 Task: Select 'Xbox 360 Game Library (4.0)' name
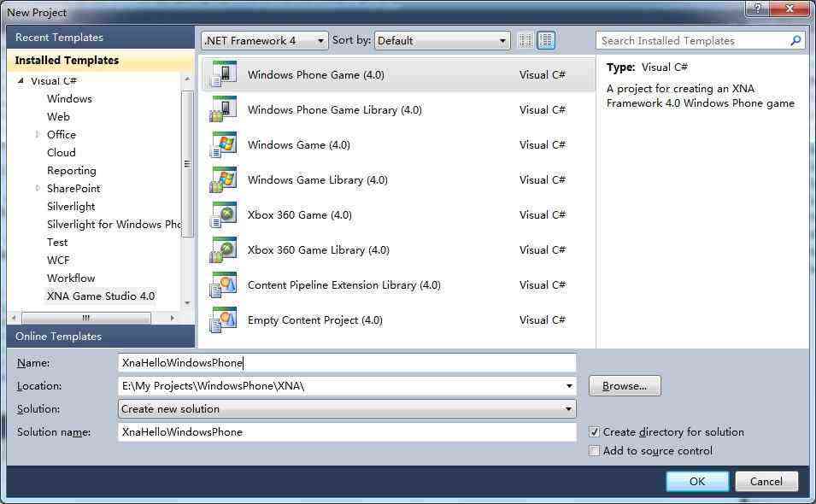319,250
